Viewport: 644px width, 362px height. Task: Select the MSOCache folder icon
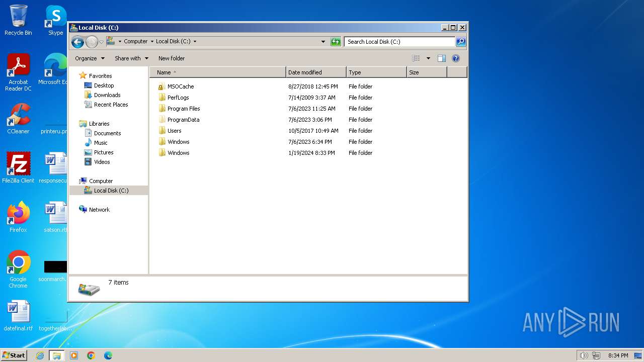click(162, 86)
